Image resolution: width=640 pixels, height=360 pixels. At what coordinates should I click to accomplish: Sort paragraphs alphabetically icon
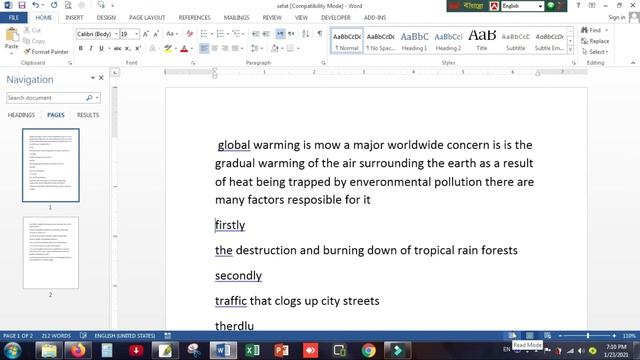pos(305,34)
